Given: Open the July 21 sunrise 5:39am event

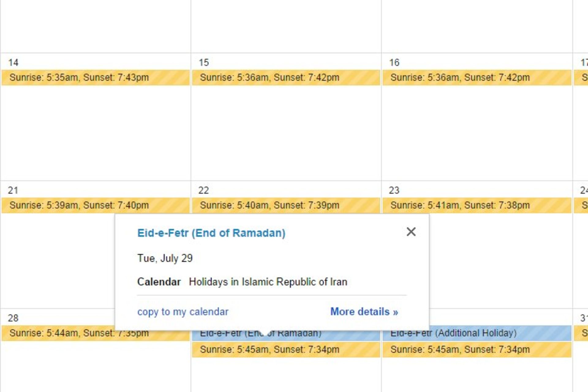Looking at the screenshot, I should 95,205.
